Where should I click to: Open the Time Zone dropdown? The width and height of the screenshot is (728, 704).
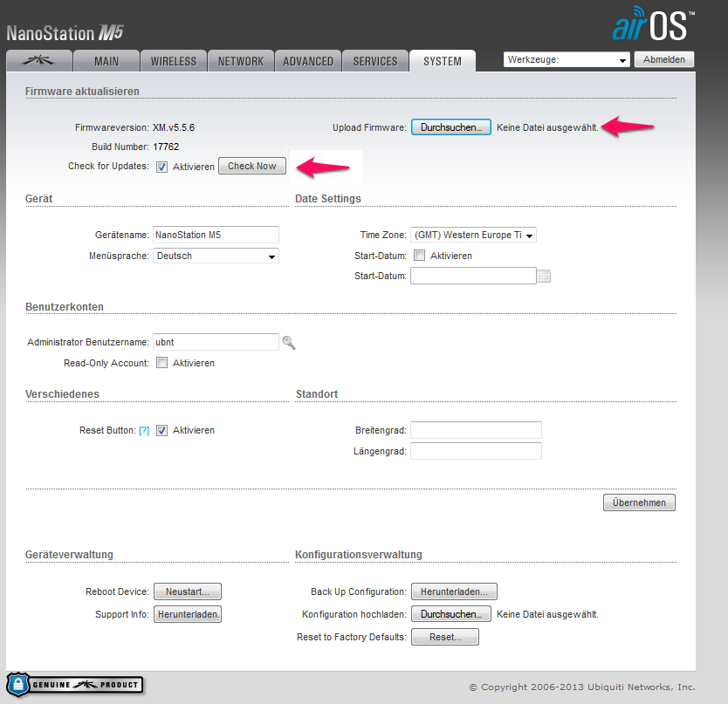(x=474, y=235)
